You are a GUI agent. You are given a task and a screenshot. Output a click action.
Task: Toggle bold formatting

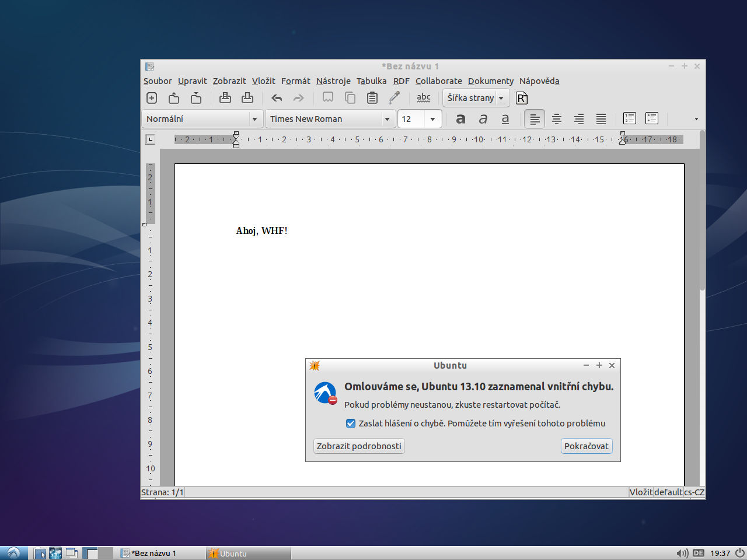[x=460, y=119]
